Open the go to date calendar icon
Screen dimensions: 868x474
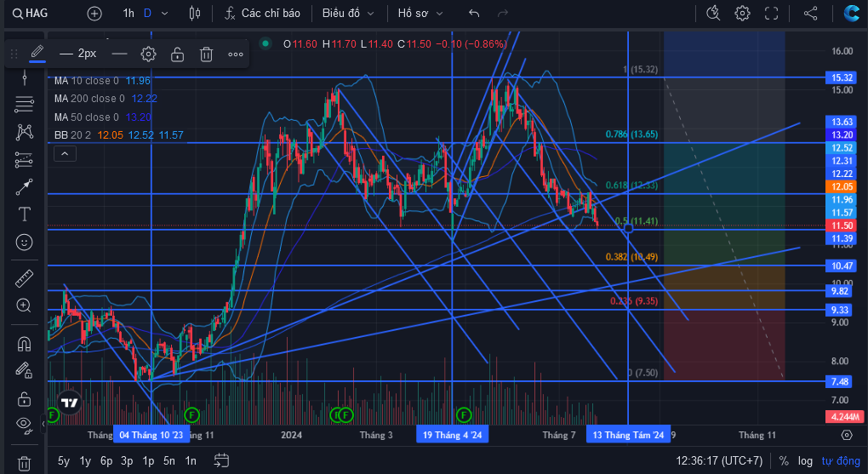221,460
